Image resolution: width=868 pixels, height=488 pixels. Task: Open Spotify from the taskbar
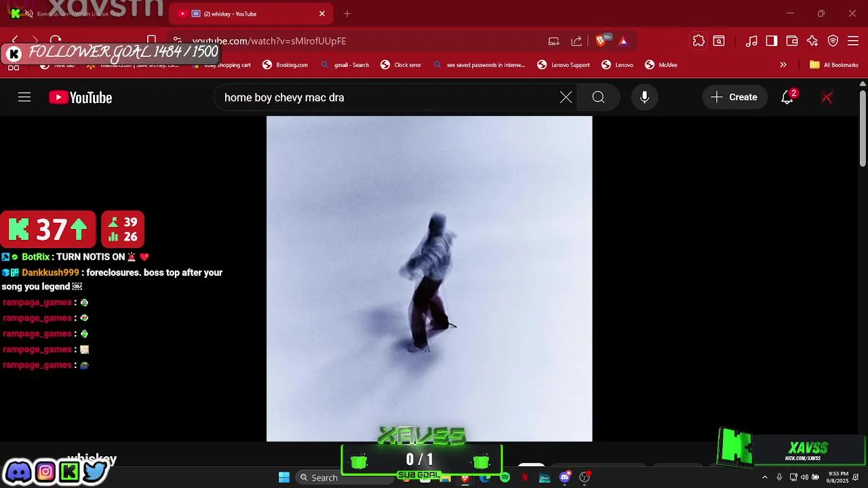tap(505, 478)
